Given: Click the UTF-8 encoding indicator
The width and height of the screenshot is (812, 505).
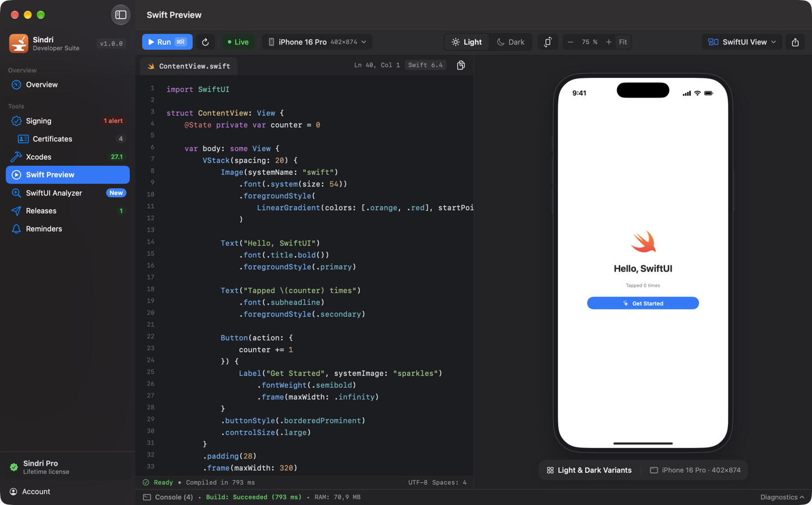Looking at the screenshot, I should [418, 482].
